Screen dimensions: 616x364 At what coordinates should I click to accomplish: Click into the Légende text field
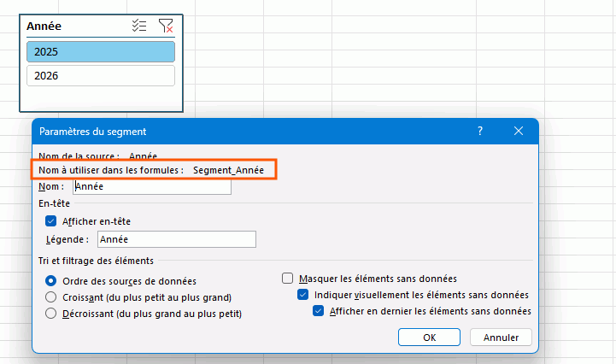[176, 239]
